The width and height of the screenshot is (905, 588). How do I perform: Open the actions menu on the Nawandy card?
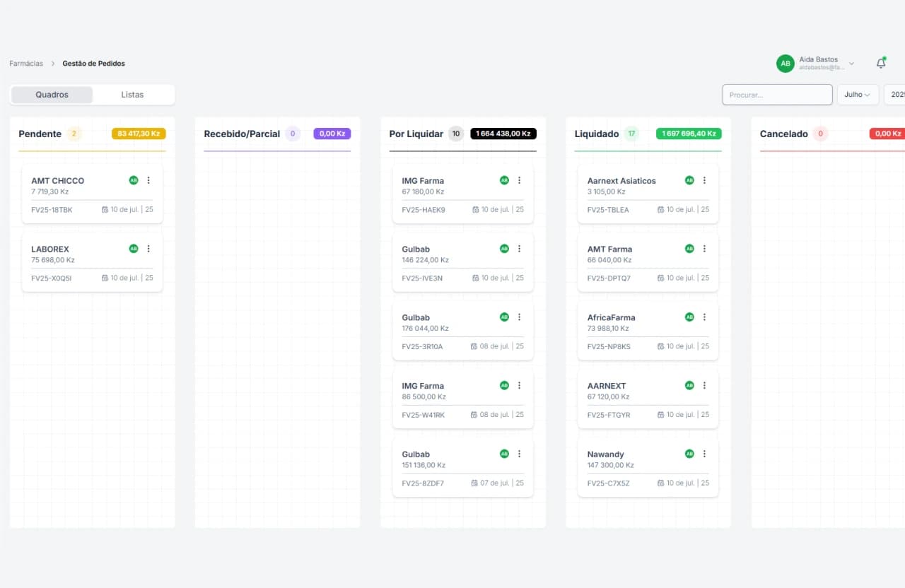pyautogui.click(x=704, y=454)
